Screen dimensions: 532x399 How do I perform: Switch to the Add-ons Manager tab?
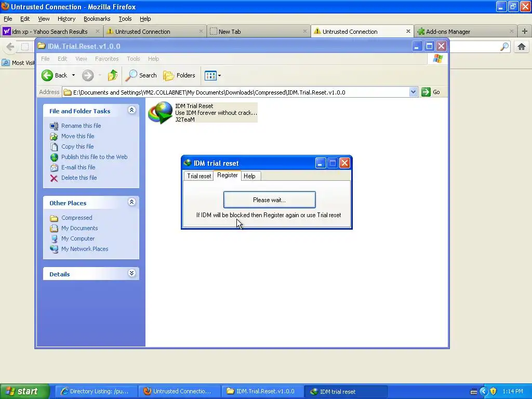coord(465,32)
